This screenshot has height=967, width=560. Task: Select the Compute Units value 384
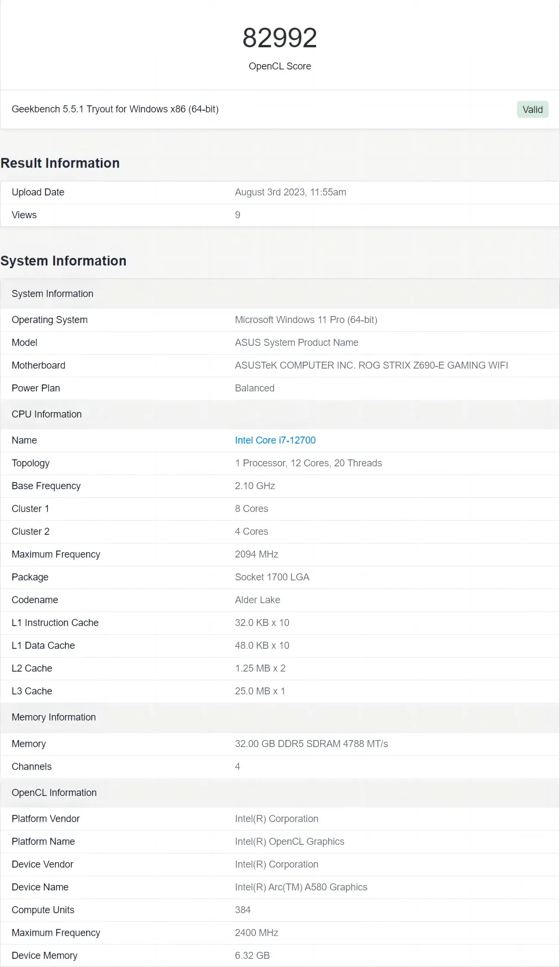click(243, 910)
